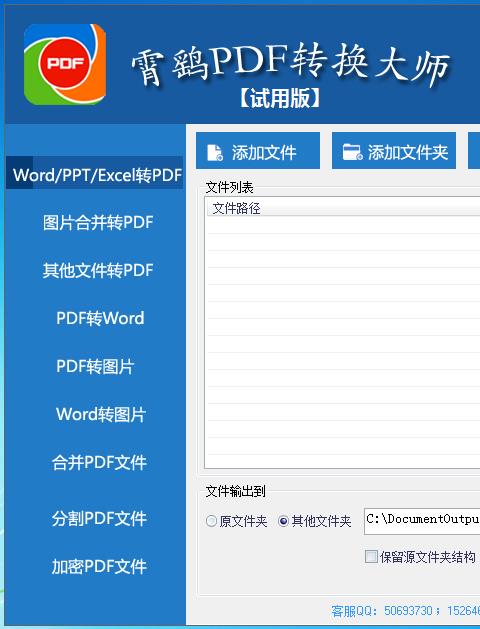Click the 客服QQ number 50693730

click(408, 611)
